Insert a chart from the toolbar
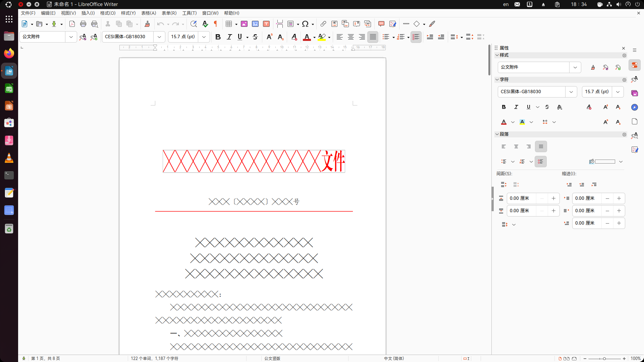The height and width of the screenshot is (362, 644). click(x=255, y=24)
